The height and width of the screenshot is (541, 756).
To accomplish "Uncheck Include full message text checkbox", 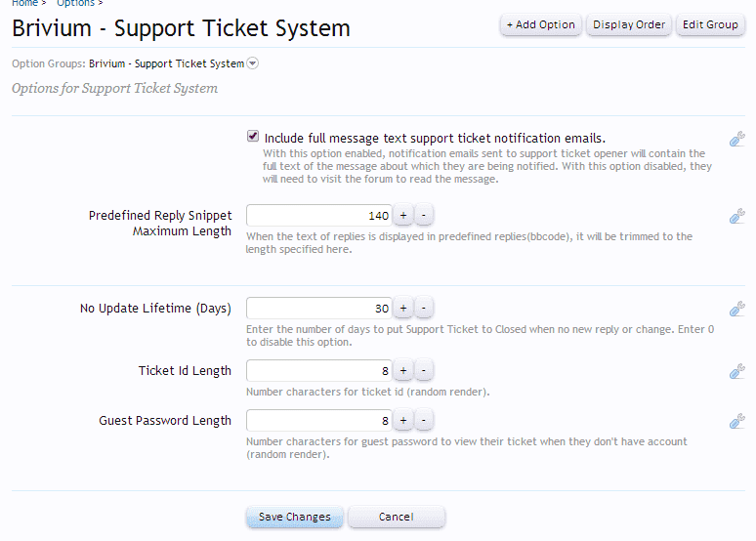I will (x=253, y=137).
